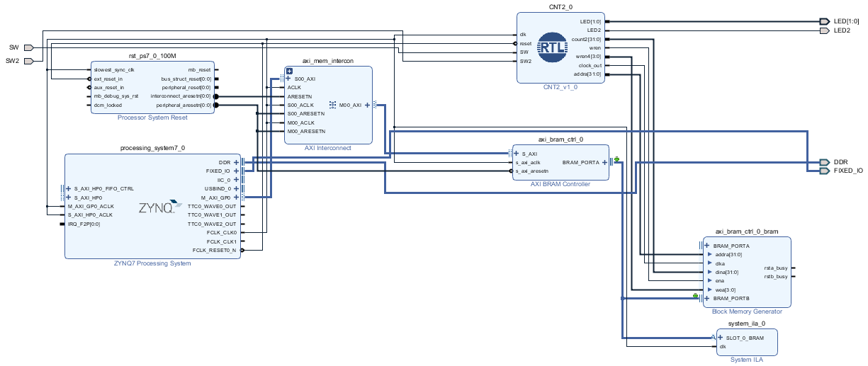Click the dcm_locked pin
The width and height of the screenshot is (868, 366).
point(108,105)
